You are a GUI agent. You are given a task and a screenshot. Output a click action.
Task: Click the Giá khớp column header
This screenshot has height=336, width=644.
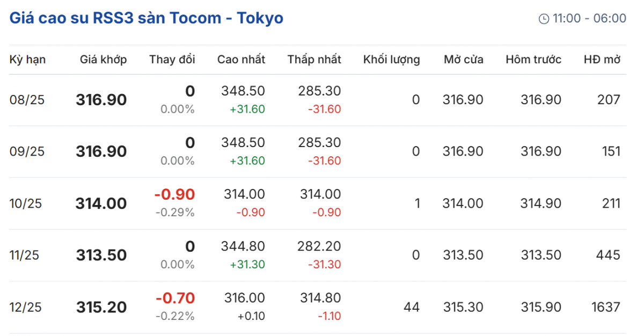[x=103, y=60]
